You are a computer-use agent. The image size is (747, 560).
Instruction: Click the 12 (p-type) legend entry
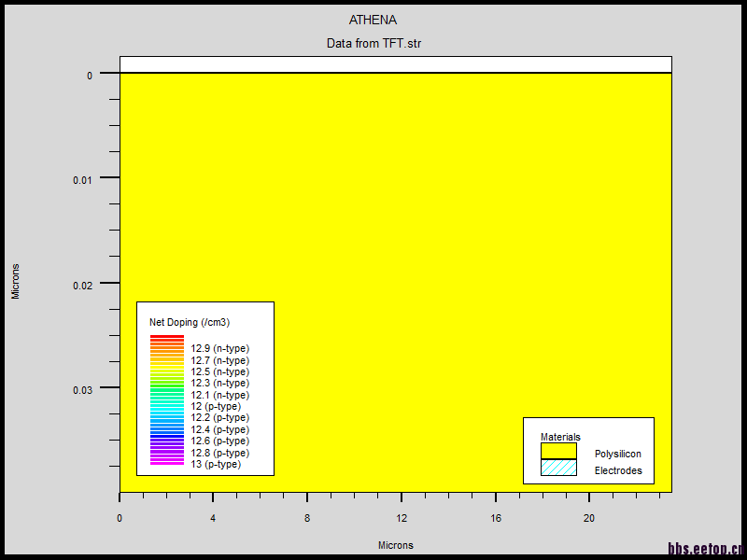[x=216, y=406]
